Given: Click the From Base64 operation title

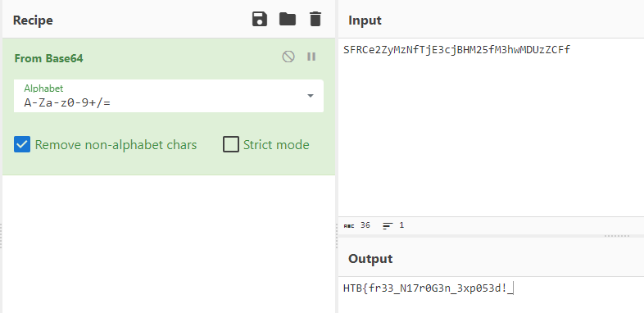Looking at the screenshot, I should point(49,59).
